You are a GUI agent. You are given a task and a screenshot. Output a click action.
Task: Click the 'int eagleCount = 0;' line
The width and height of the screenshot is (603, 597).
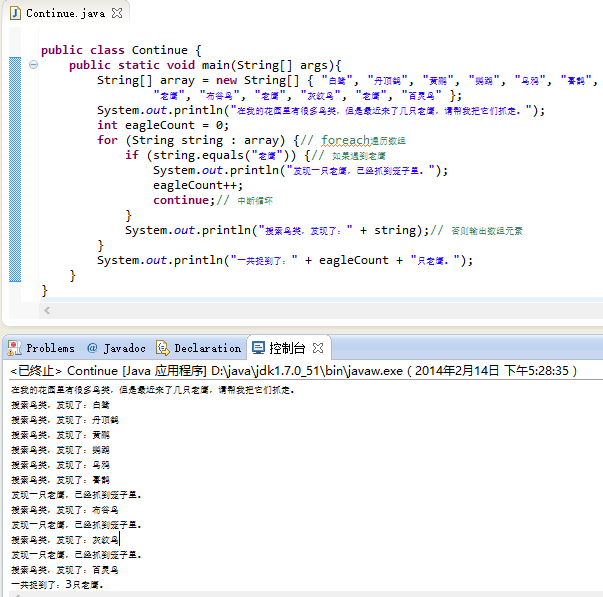(x=163, y=125)
